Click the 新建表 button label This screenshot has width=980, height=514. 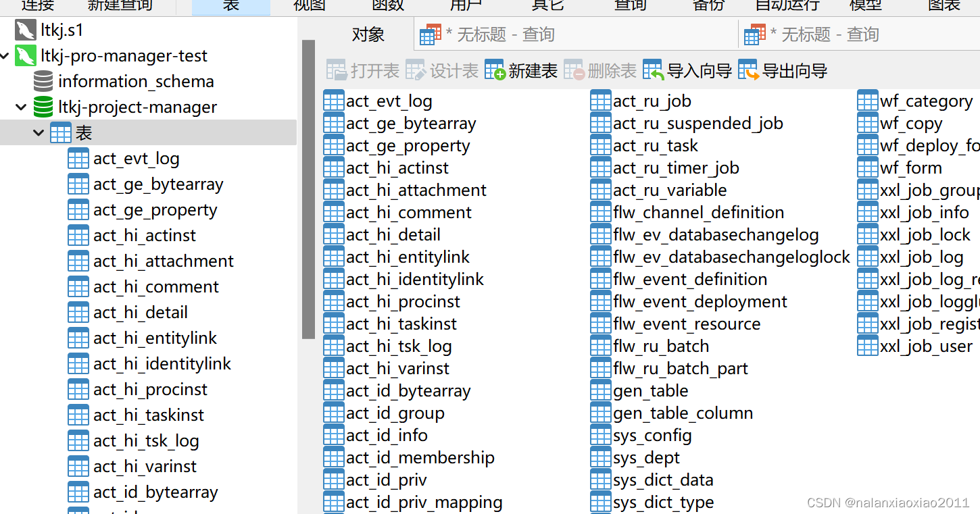[x=533, y=71]
